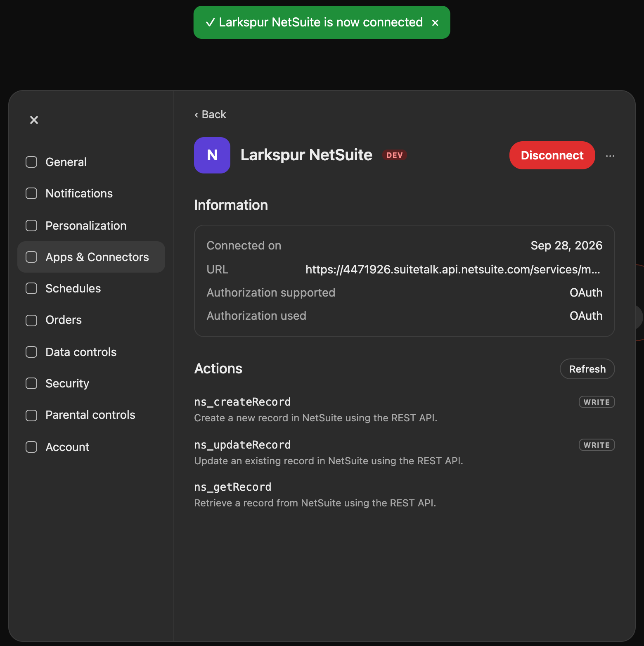644x646 pixels.
Task: Dismiss the NetSuite connected toast notification
Action: [435, 23]
